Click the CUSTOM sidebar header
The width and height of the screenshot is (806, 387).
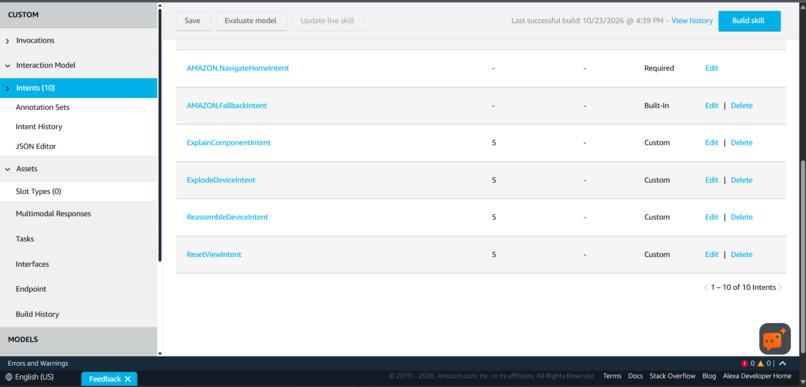79,15
